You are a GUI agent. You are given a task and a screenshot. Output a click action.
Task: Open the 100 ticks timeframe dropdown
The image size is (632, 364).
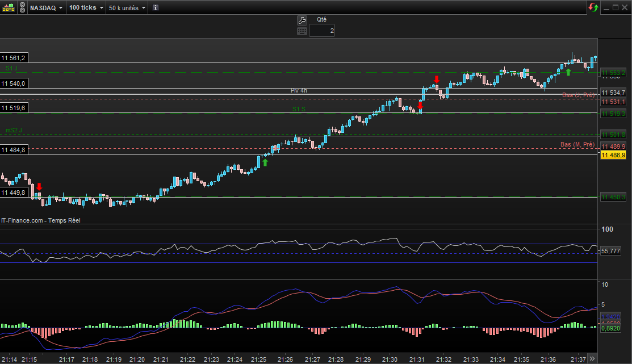coord(86,8)
